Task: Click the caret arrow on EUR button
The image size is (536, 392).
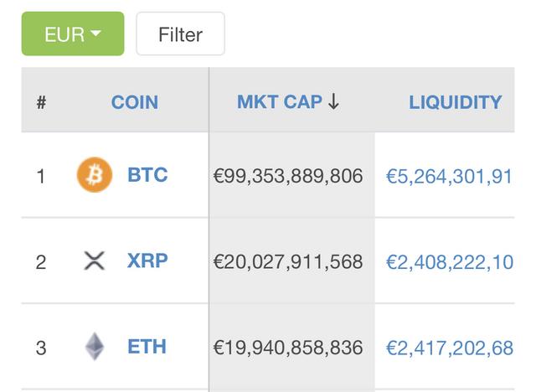Action: (95, 34)
